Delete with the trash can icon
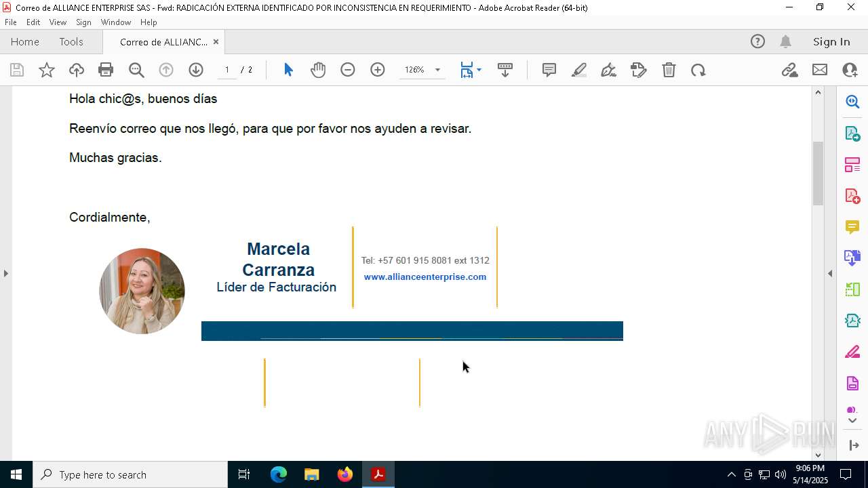 coord(669,70)
